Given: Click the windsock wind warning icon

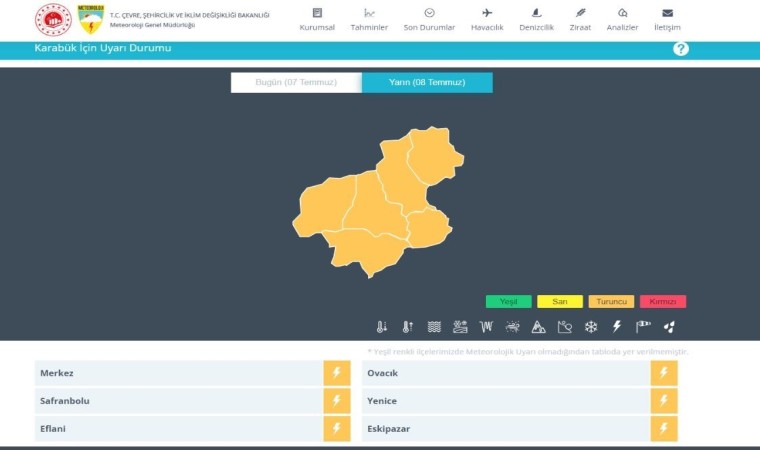Looking at the screenshot, I should click(643, 327).
